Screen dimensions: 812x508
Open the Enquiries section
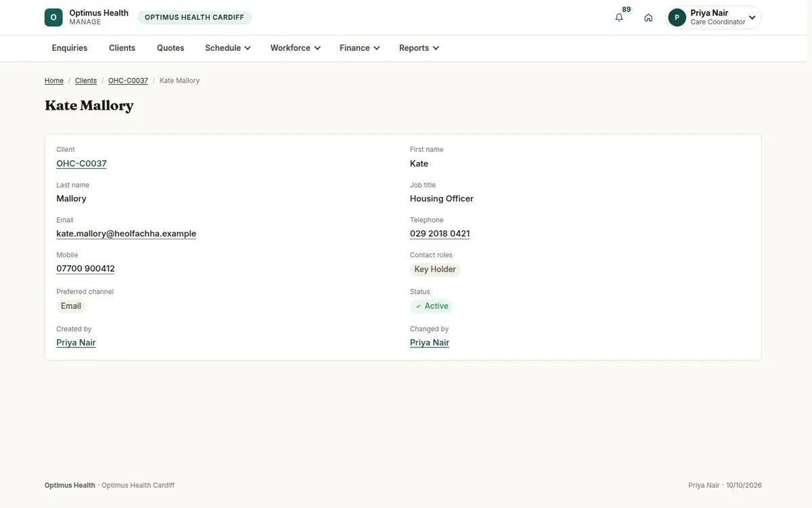(x=70, y=48)
